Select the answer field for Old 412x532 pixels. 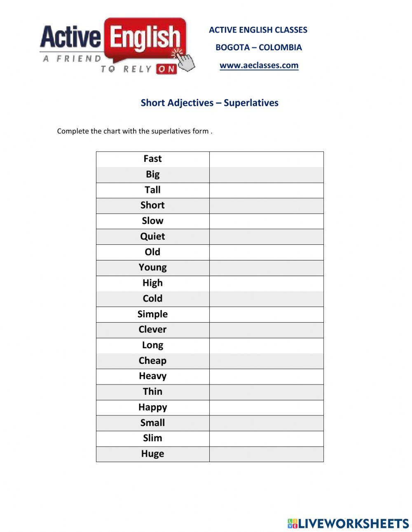pos(266,252)
